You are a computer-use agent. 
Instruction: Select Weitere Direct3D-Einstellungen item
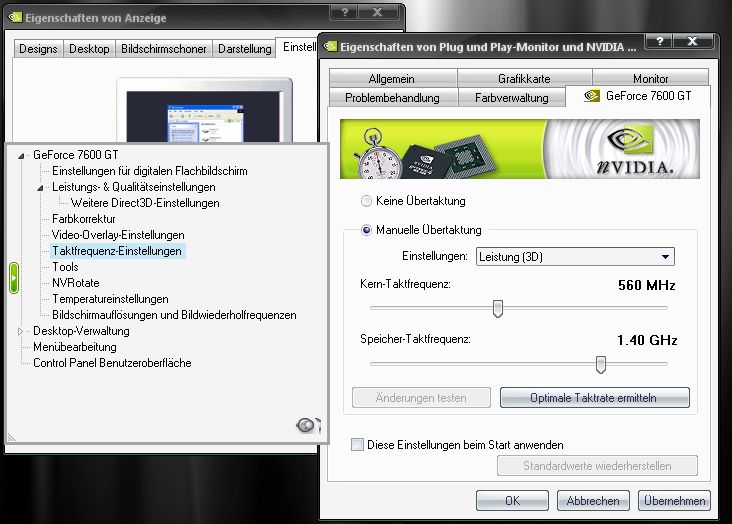pos(145,203)
